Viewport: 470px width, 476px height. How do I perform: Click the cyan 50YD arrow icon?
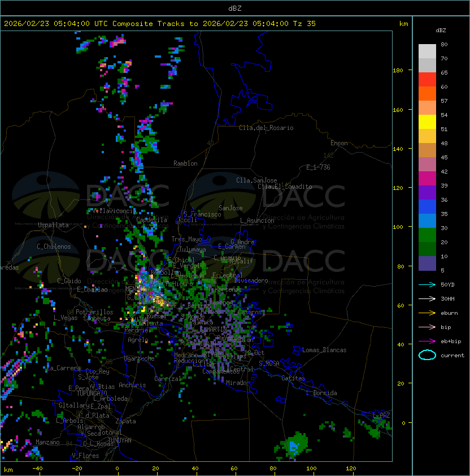(x=427, y=284)
